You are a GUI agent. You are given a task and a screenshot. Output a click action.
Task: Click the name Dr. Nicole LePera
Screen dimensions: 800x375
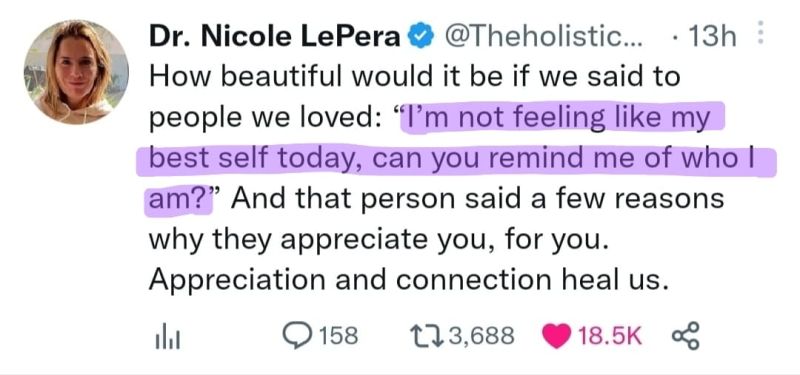[274, 37]
